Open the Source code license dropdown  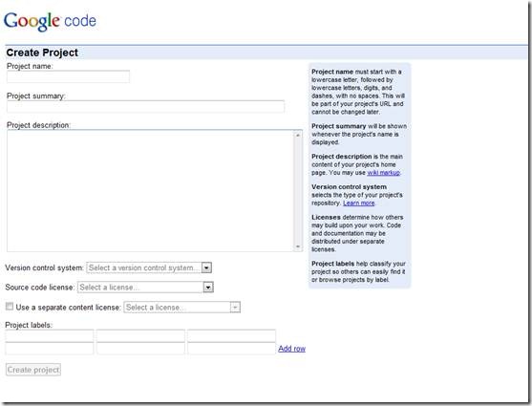pyautogui.click(x=145, y=288)
